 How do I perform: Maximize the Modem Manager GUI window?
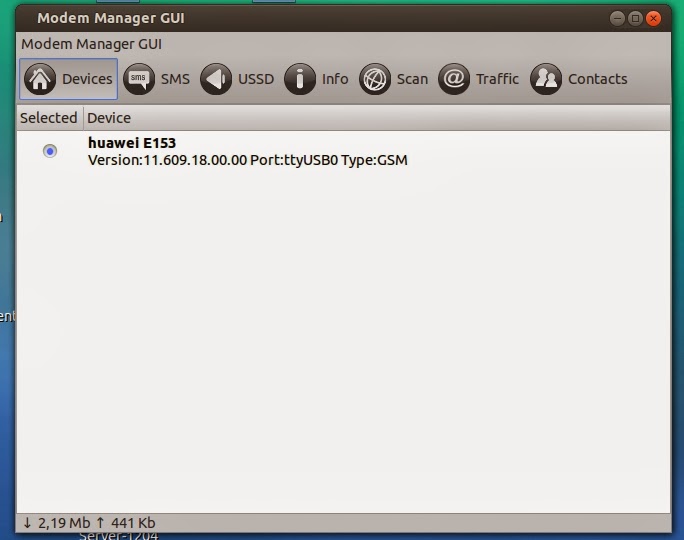pos(635,18)
